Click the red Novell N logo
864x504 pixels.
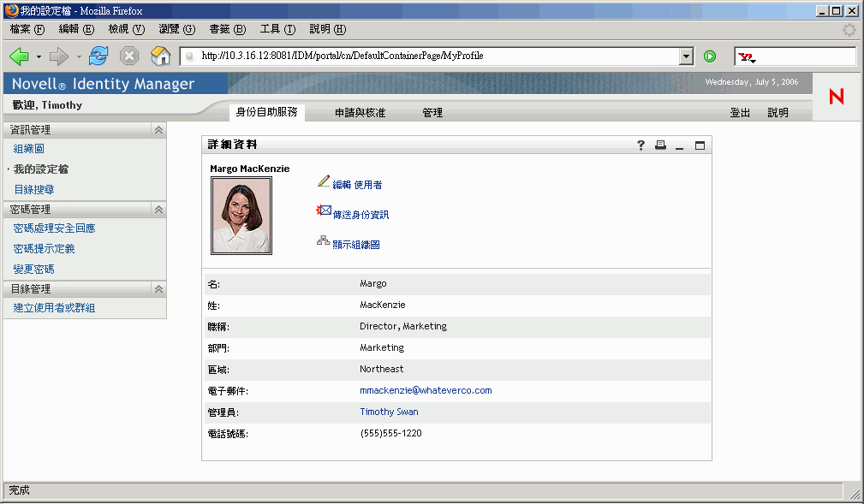point(837,97)
